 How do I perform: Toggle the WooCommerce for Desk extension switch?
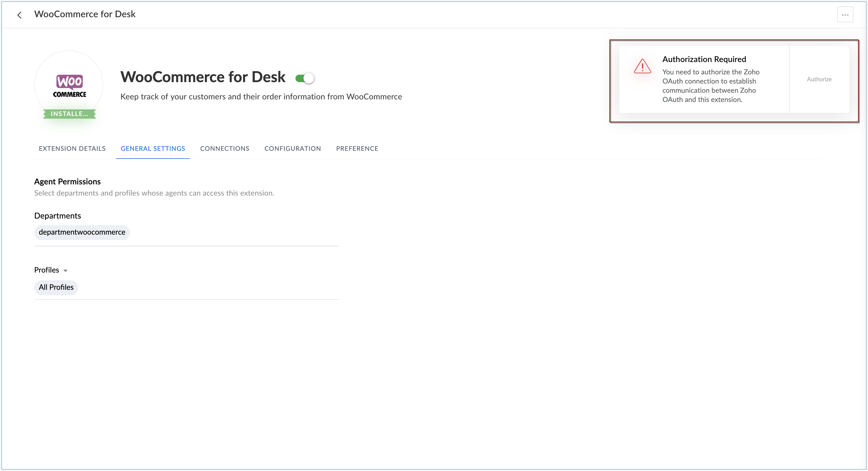click(x=305, y=78)
